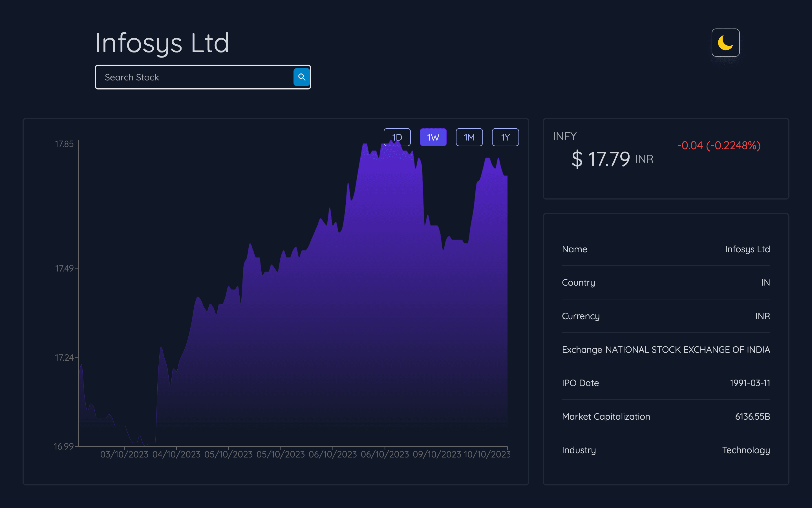Click the Market Capitalization value 6136.55B
This screenshot has height=508, width=812.
click(752, 416)
